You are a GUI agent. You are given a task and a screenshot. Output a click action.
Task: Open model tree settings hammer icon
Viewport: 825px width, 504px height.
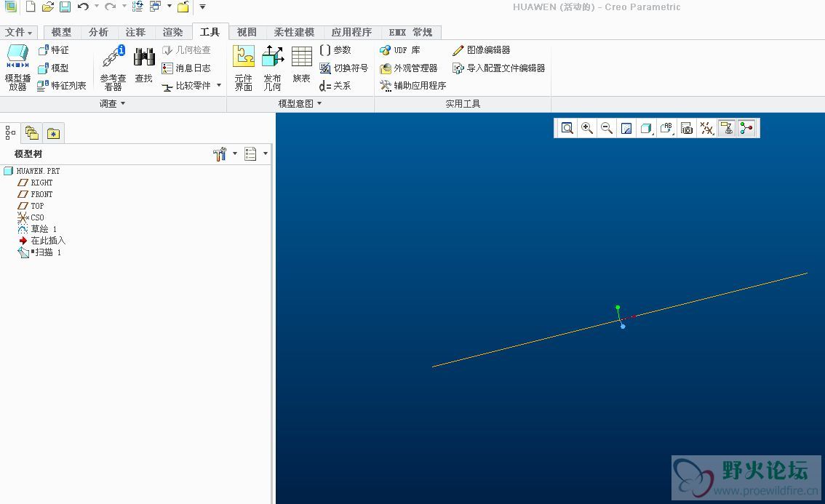pyautogui.click(x=220, y=153)
